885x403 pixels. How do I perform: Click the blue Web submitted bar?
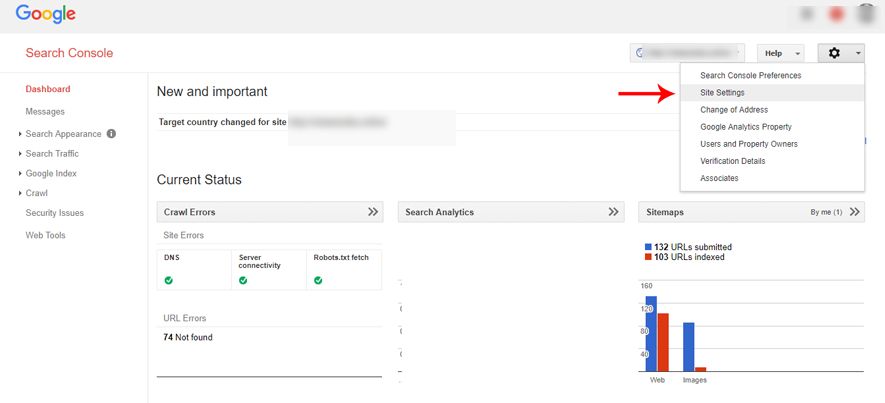click(651, 334)
